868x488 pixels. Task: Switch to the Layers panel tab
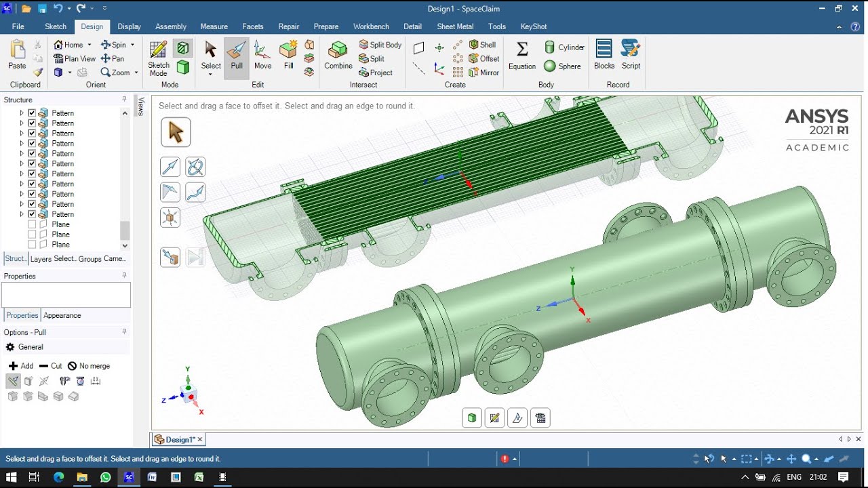[x=41, y=259]
